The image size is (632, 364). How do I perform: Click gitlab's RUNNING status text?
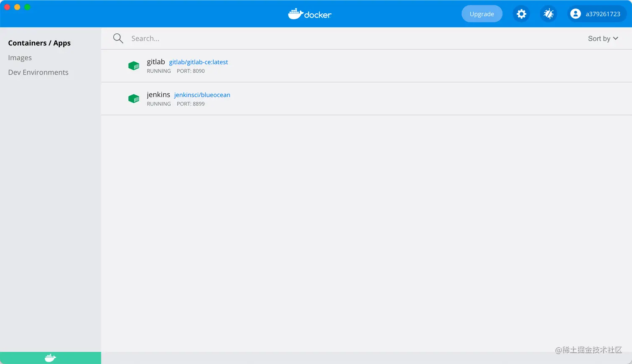tap(159, 71)
